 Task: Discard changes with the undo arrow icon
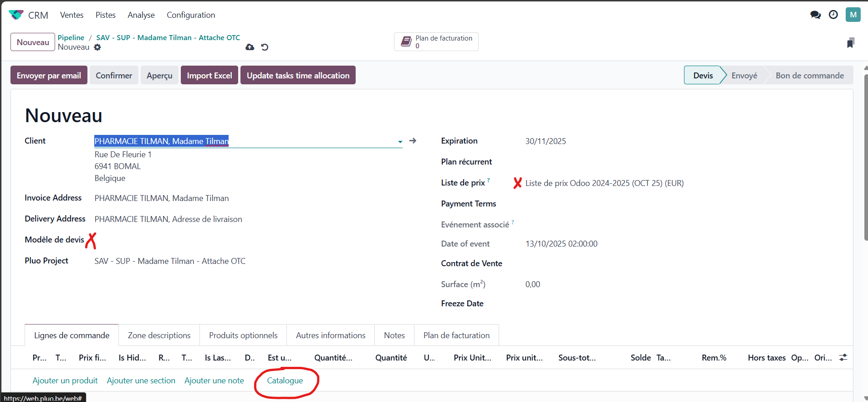(265, 47)
